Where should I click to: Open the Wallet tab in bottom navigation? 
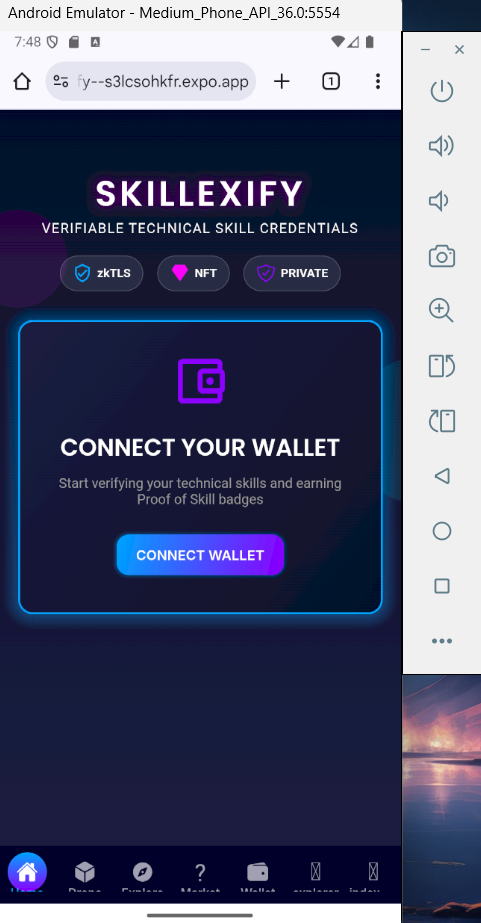258,872
